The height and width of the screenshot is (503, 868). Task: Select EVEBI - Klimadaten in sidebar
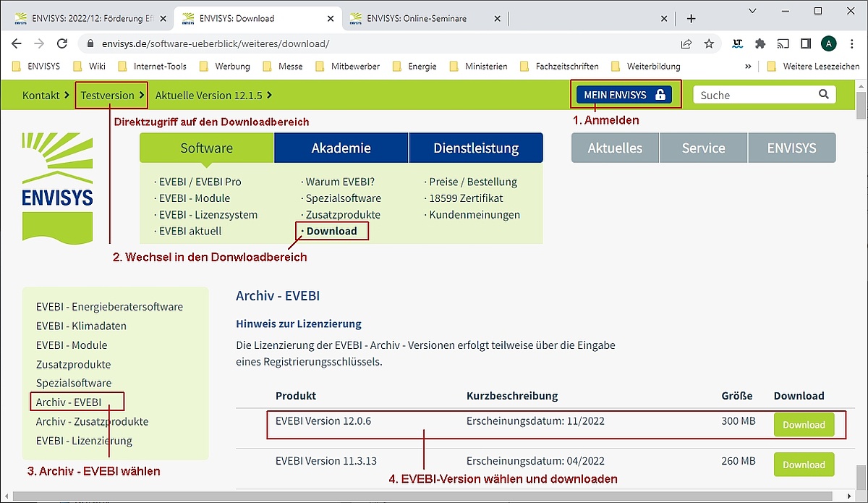[81, 326]
